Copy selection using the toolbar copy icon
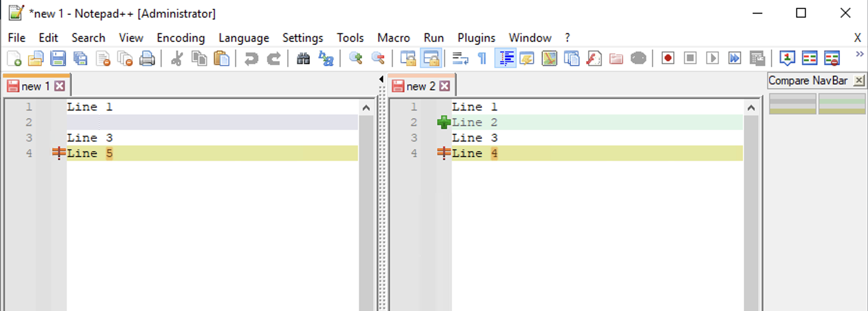The image size is (868, 311). 199,59
